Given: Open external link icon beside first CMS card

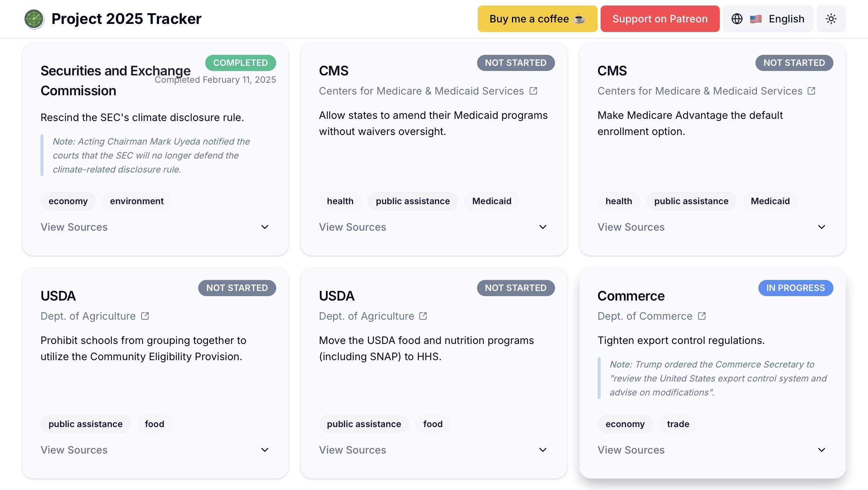Looking at the screenshot, I should 533,91.
